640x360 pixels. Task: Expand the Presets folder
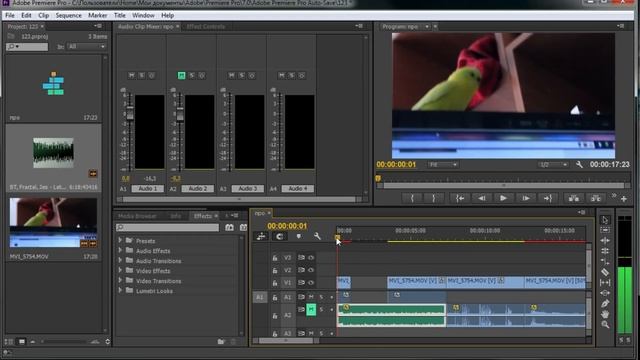tap(120, 240)
